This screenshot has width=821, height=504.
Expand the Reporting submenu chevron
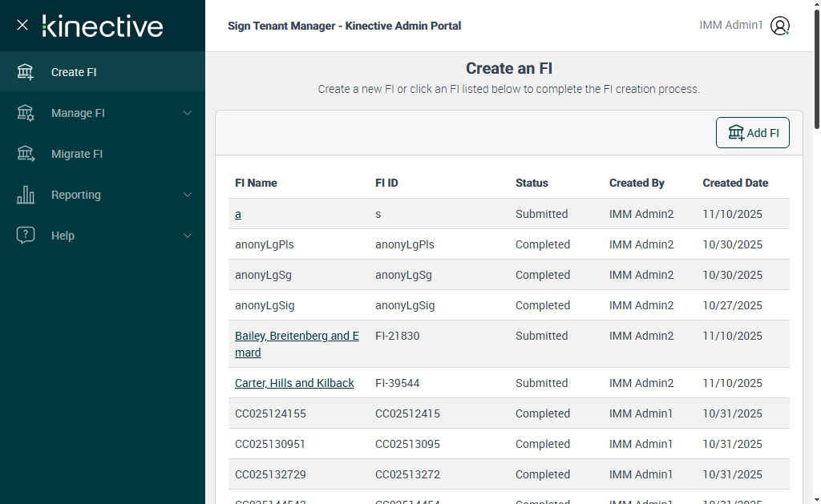click(x=188, y=195)
